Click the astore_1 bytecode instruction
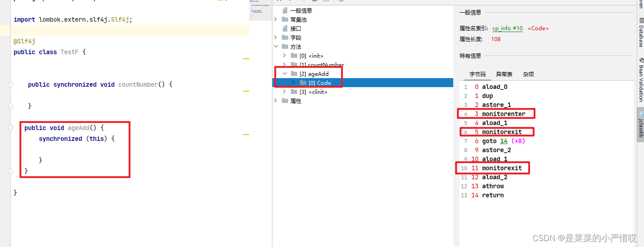644x247 pixels. point(497,105)
